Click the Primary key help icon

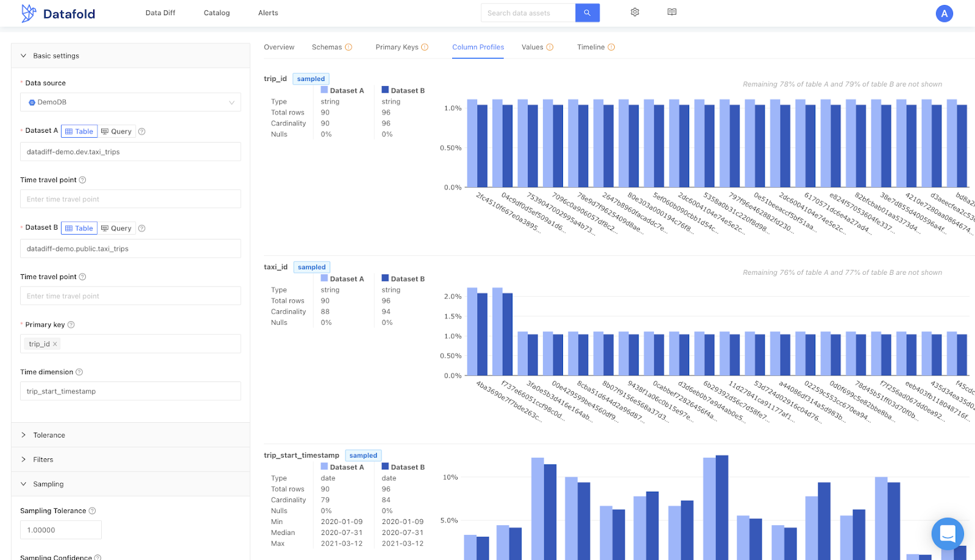[71, 325]
